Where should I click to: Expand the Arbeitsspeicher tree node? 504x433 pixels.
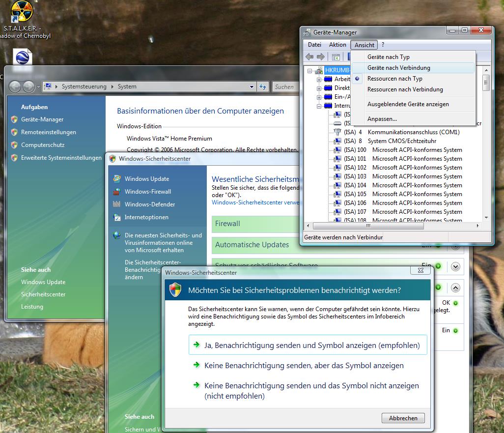319,80
